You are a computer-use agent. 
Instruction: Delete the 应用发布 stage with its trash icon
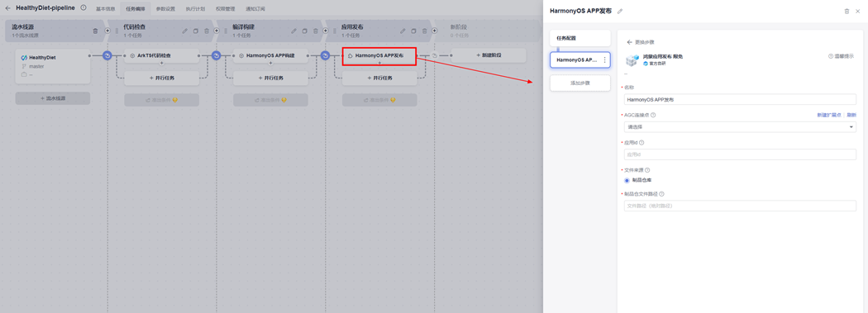click(425, 31)
